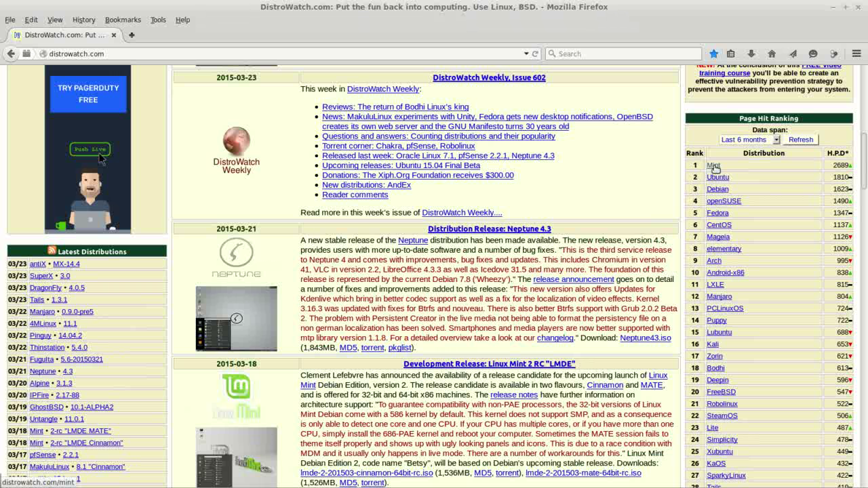Open the Firefox hamburger menu
The image size is (868, 488).
coord(856,54)
